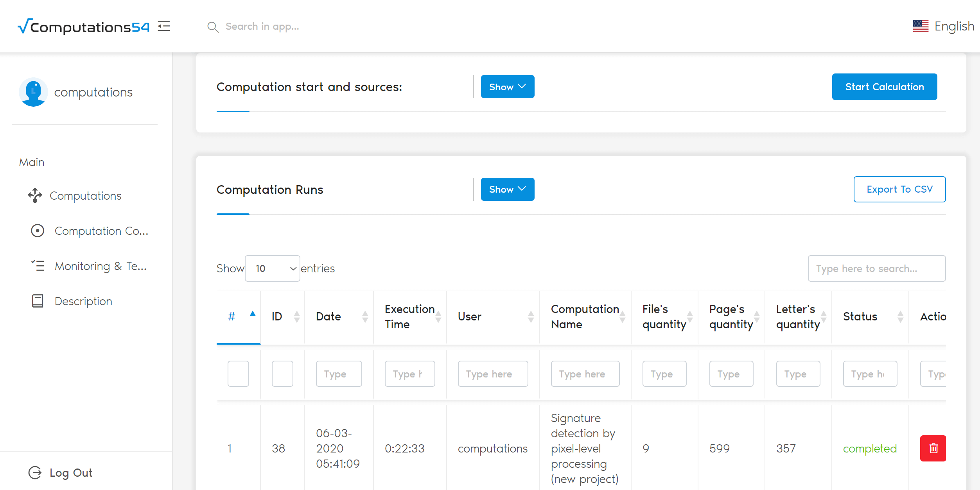Type in the computation runs search field
The height and width of the screenshot is (490, 980).
point(876,268)
